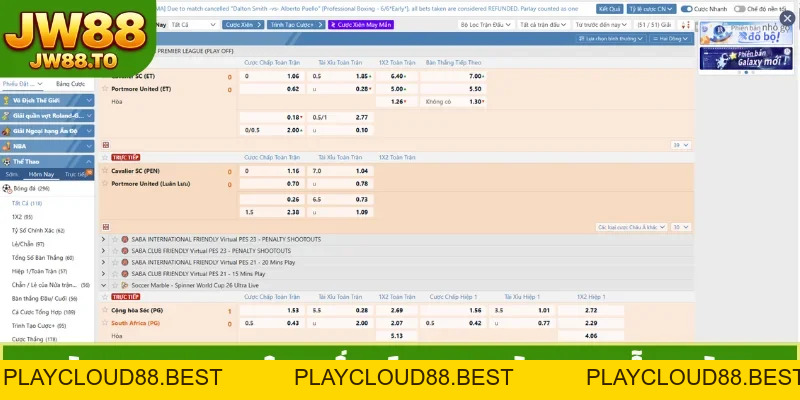Open the Phiên bản nhỏ gọn banner
Screen dimensions: 800x400
coord(746,33)
